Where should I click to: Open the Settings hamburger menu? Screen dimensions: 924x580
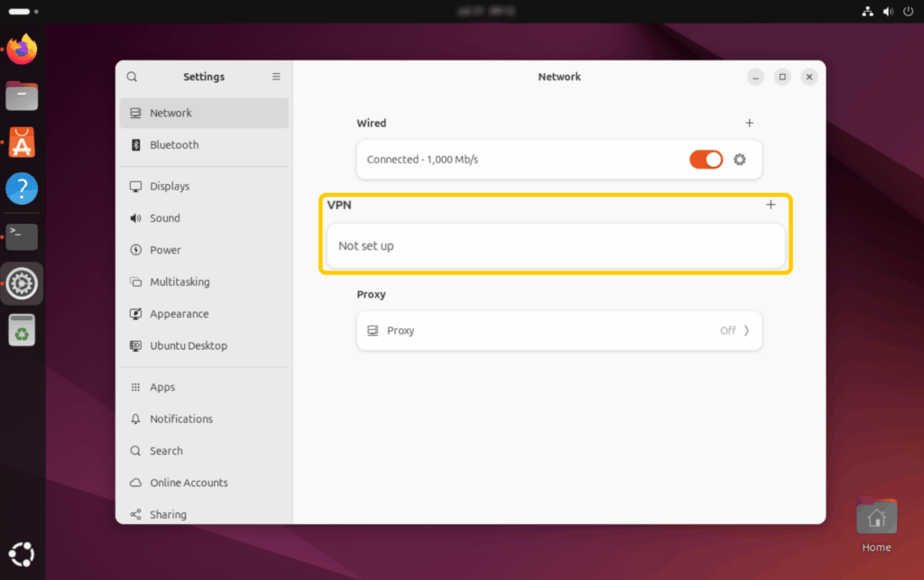click(276, 77)
